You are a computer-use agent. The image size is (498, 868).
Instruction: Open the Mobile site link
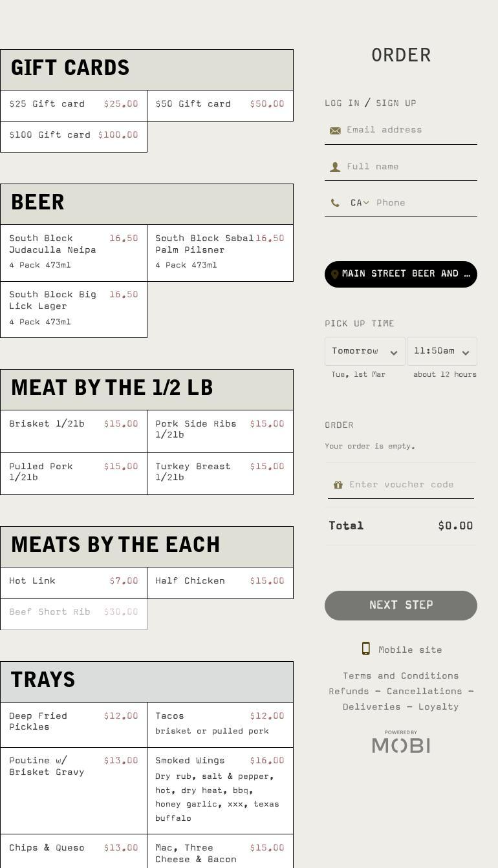[410, 650]
